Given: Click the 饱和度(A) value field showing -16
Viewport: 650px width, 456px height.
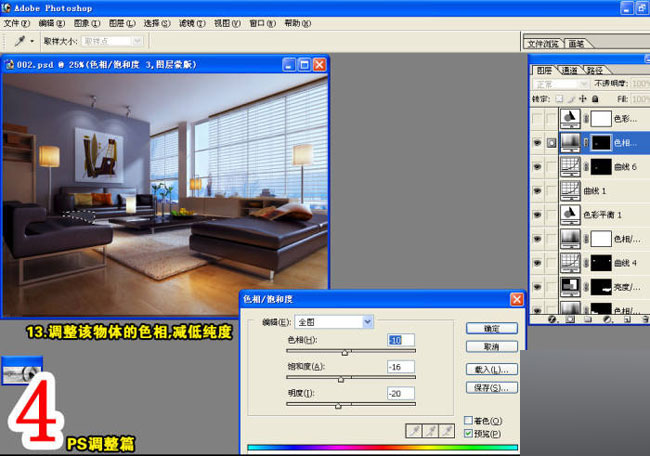Looking at the screenshot, I should (x=401, y=366).
